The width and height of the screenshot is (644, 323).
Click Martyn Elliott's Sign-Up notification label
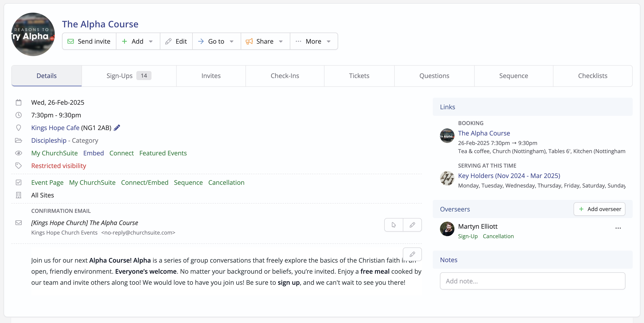[468, 236]
